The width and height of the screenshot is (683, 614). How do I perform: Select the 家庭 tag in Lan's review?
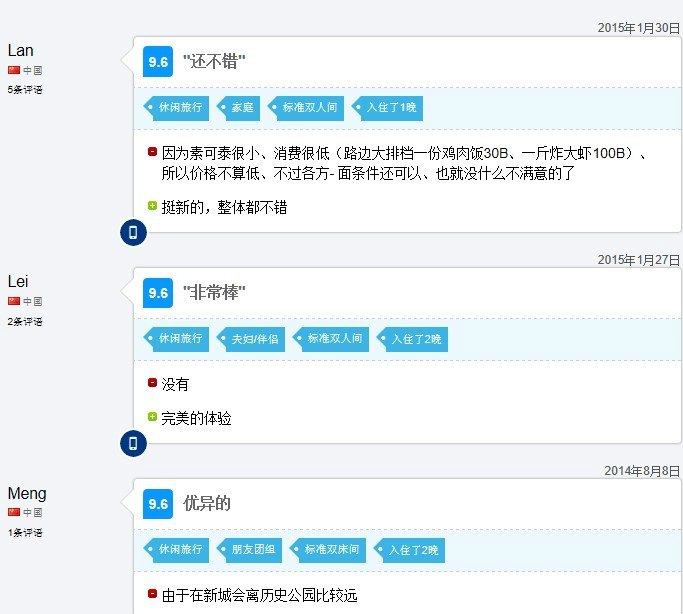pos(241,107)
